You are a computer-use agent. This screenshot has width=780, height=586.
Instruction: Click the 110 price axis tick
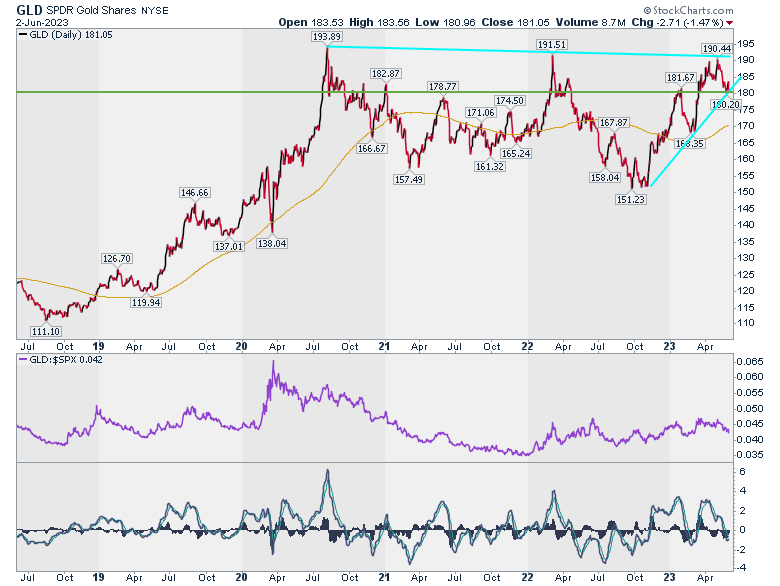(746, 323)
